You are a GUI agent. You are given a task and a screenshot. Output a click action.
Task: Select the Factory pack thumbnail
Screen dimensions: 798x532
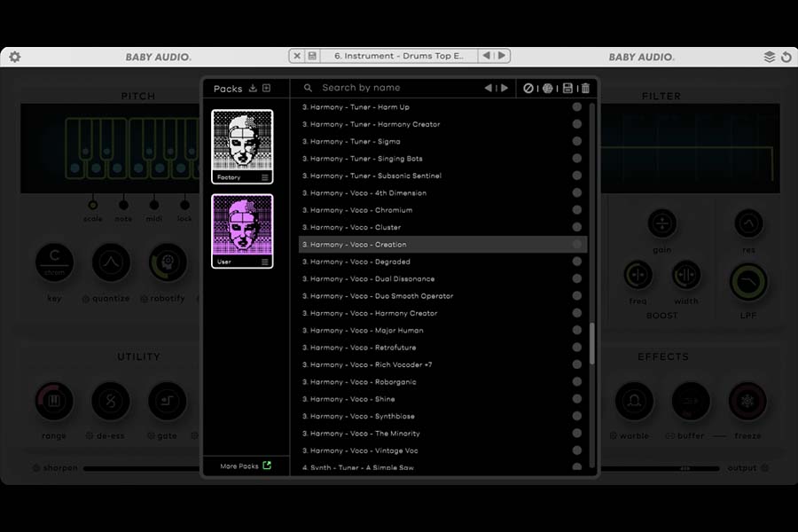pyautogui.click(x=242, y=140)
